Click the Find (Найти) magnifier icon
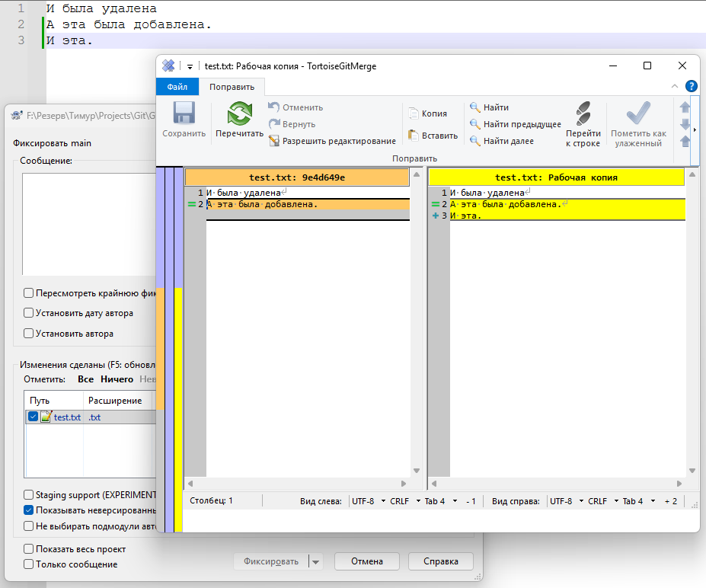Screen dimensions: 706x588 click(x=474, y=107)
